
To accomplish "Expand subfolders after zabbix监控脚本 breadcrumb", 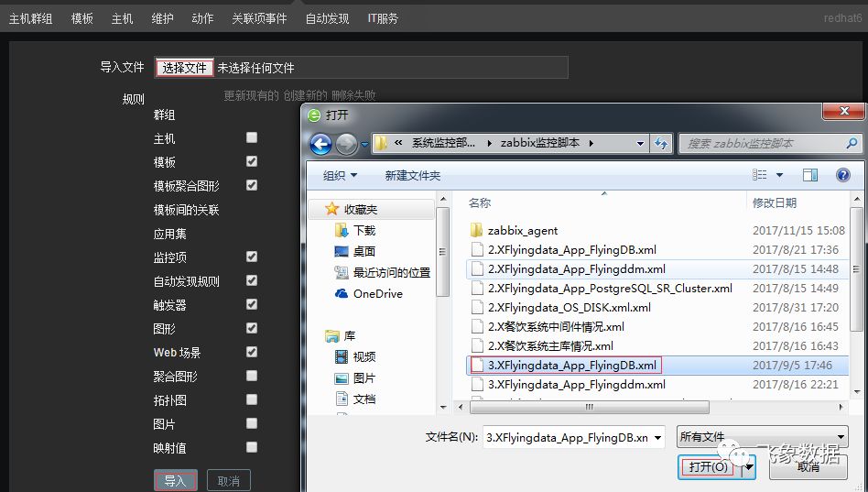I will click(591, 143).
